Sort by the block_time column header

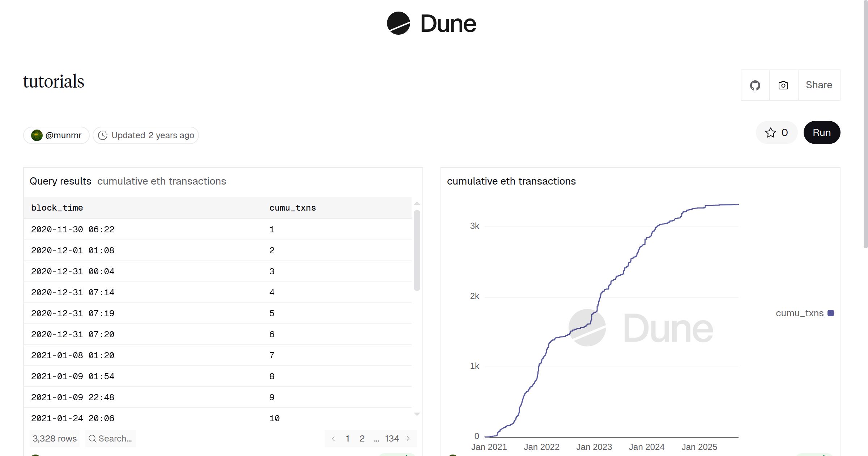point(57,208)
